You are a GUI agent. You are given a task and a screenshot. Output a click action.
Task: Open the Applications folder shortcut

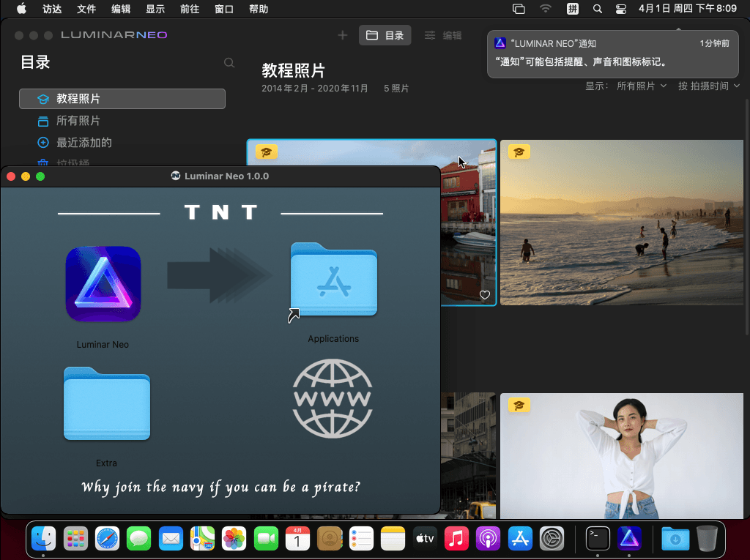(333, 280)
